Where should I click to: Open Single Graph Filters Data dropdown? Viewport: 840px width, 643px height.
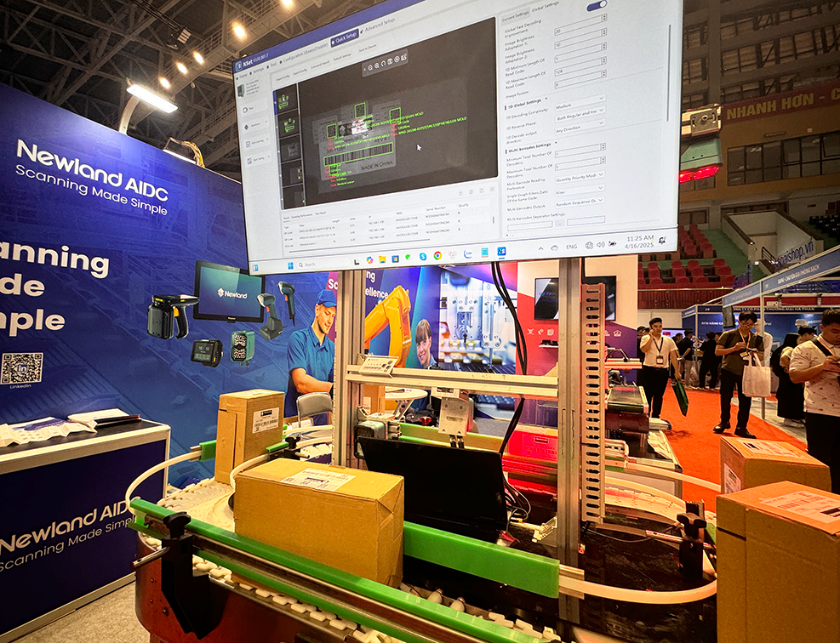tap(579, 190)
